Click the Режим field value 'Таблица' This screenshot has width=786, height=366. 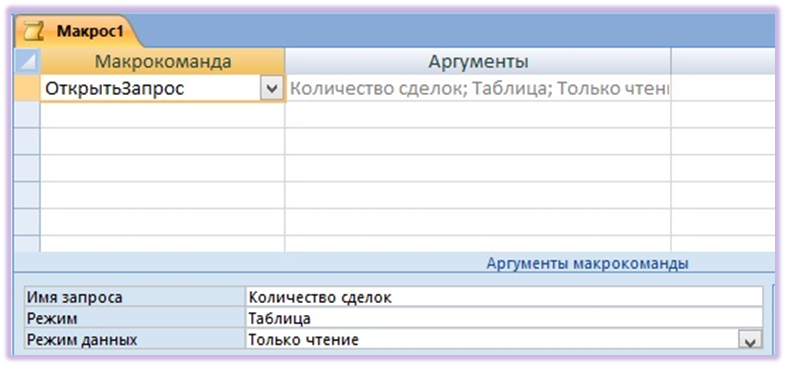[x=504, y=318]
